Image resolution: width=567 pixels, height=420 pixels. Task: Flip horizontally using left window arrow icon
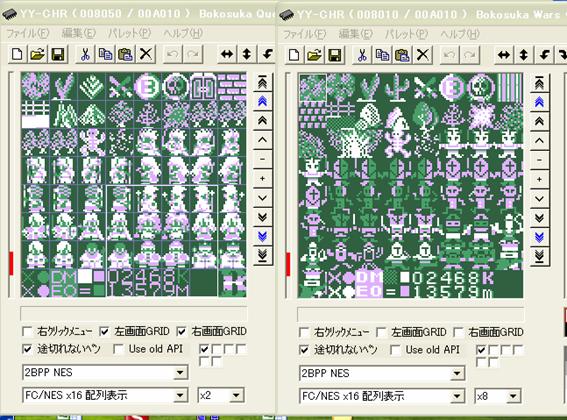(227, 55)
